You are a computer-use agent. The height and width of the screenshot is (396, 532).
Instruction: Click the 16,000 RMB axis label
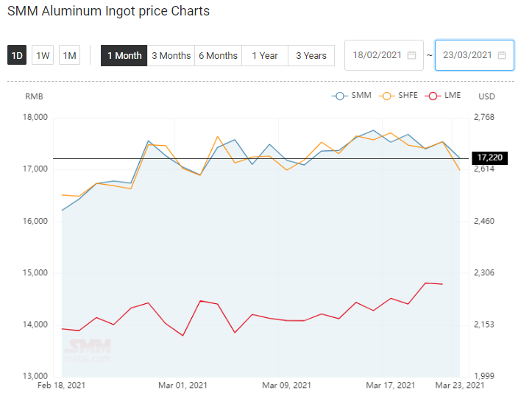point(35,221)
